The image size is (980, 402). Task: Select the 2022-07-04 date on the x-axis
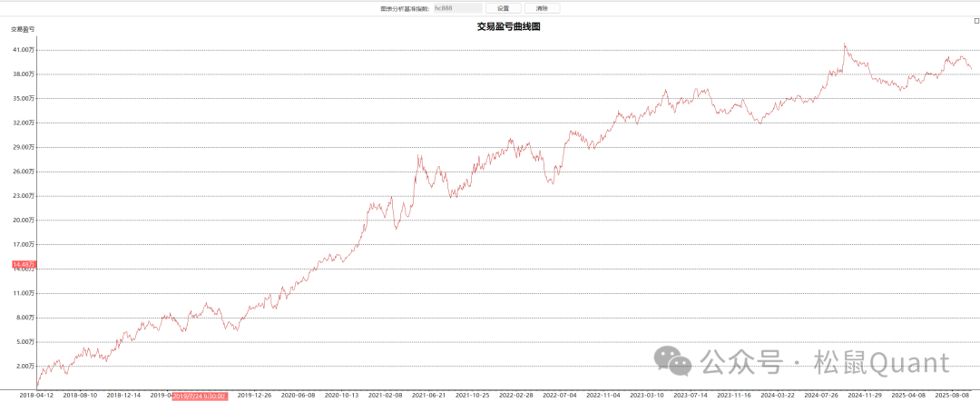[x=560, y=396]
